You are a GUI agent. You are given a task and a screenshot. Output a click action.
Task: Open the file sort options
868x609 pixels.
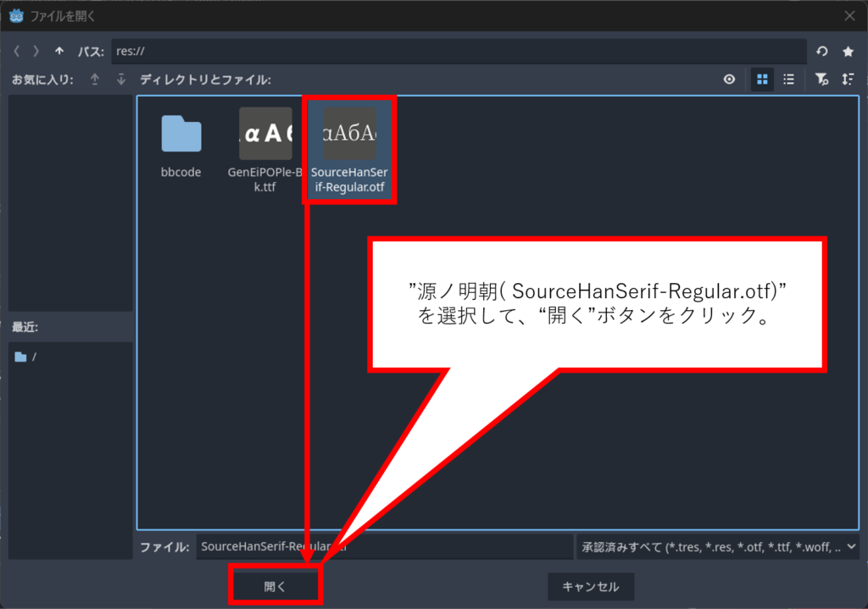[848, 80]
